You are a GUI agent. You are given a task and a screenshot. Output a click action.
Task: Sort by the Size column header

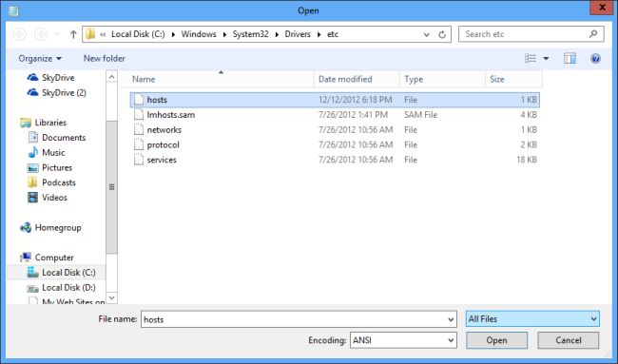[514, 79]
